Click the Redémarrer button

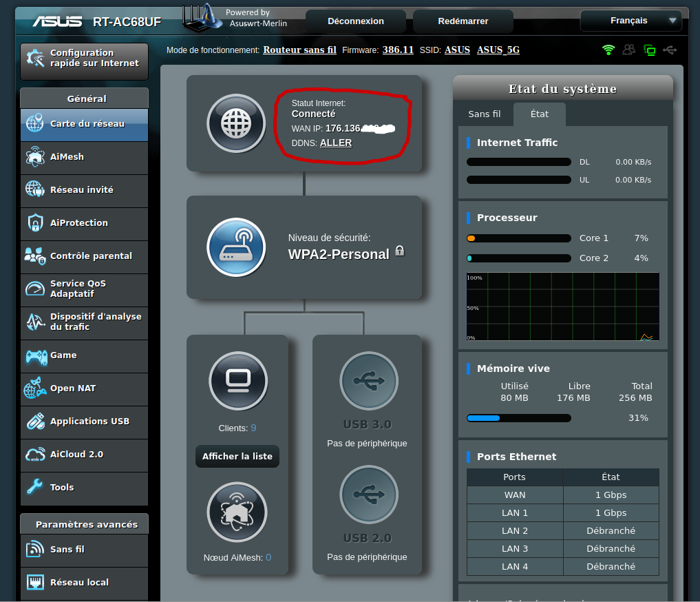pos(463,21)
